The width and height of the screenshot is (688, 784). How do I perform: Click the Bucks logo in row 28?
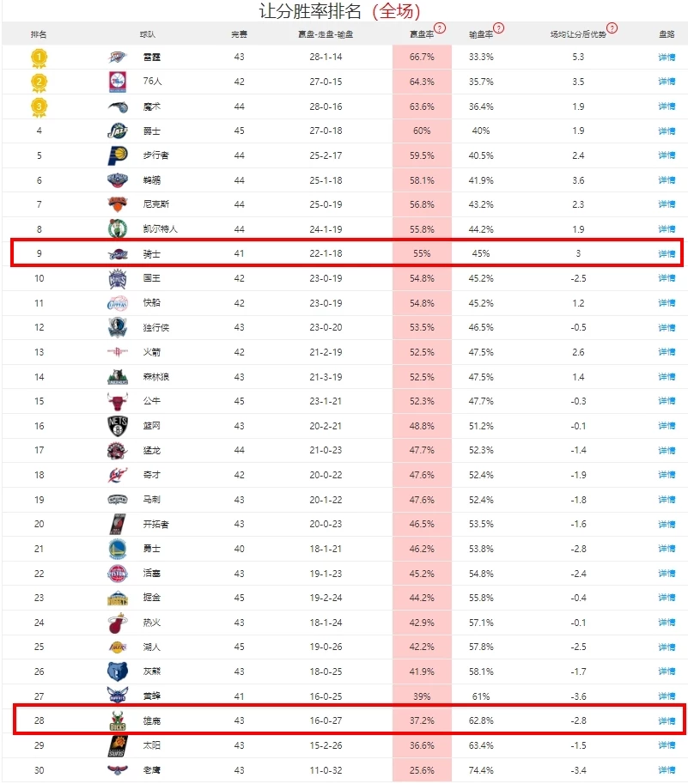pyautogui.click(x=118, y=721)
